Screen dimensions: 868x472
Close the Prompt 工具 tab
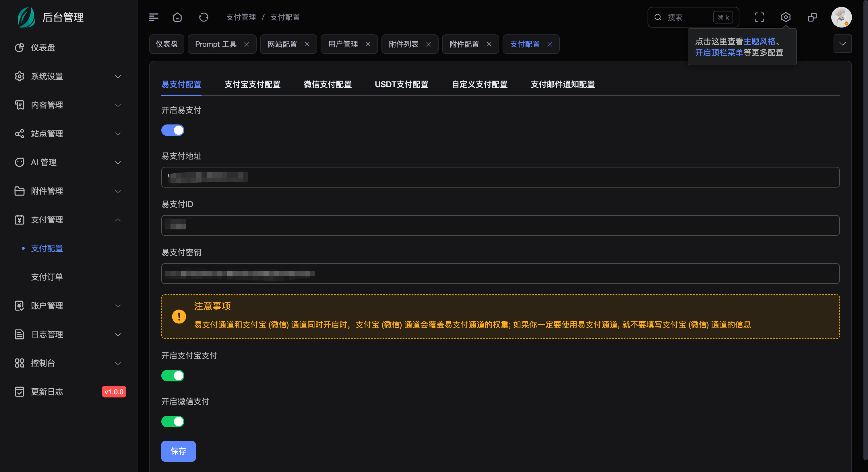pyautogui.click(x=247, y=44)
